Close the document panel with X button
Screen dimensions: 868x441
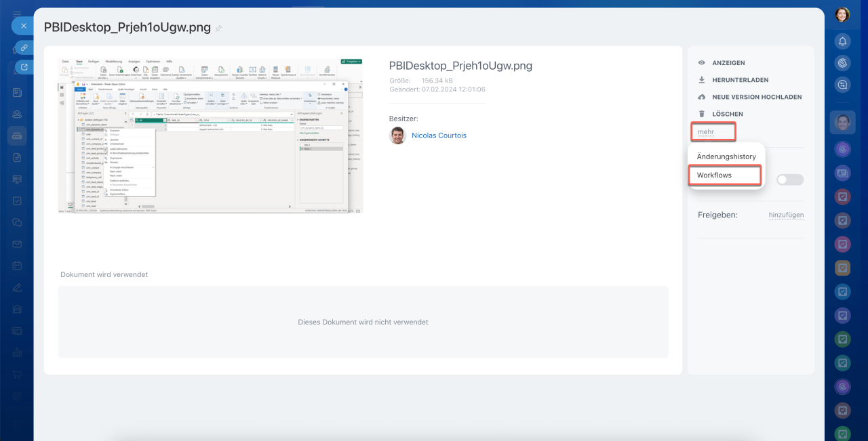[x=23, y=26]
